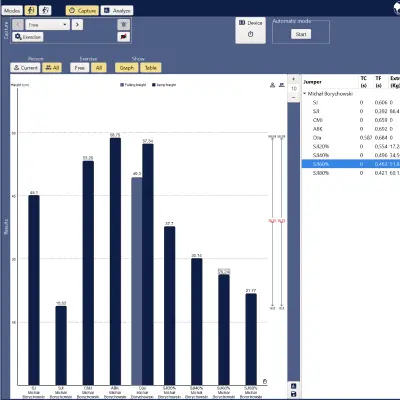The width and height of the screenshot is (400, 400).
Task: Select the multiple jumps mode icon
Action: click(x=45, y=11)
